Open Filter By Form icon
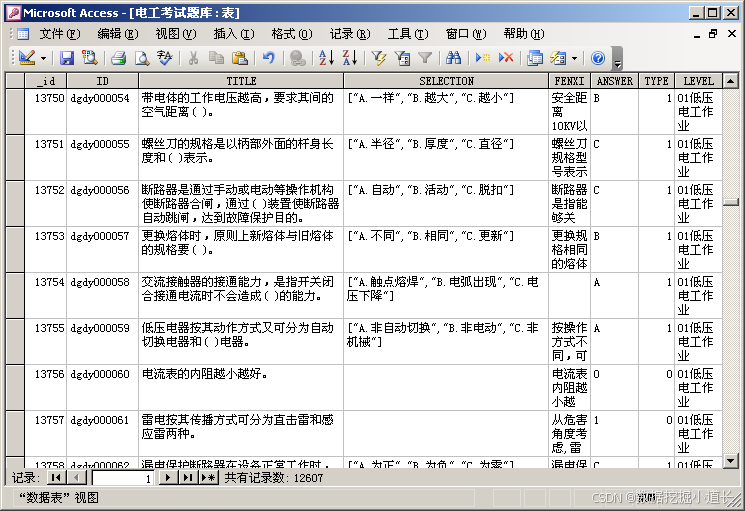This screenshot has width=745, height=511. click(402, 58)
